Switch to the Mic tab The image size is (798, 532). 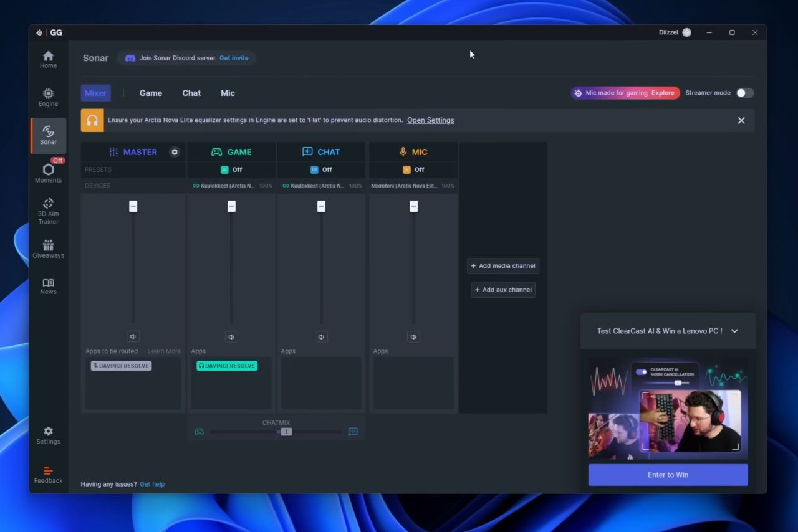pyautogui.click(x=228, y=93)
